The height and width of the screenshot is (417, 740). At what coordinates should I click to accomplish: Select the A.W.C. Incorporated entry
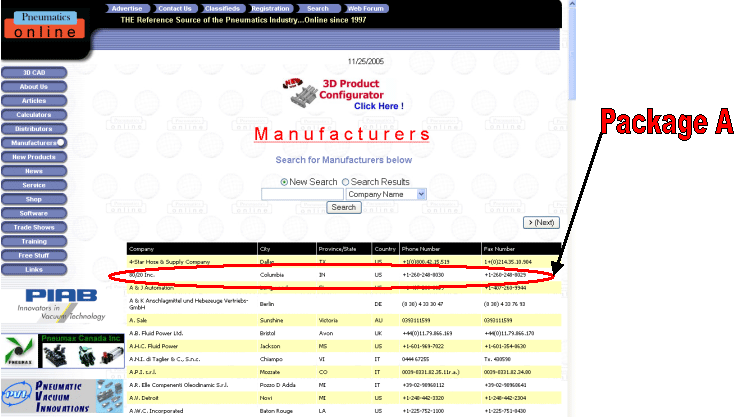tap(156, 411)
